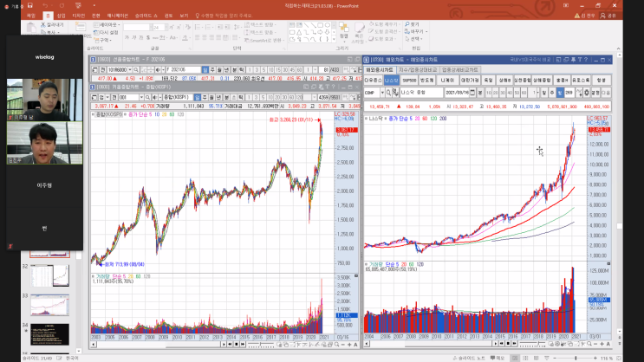Toggle 월 (monthly) period in 종합(KOSPI) chart toolbar

[211, 97]
